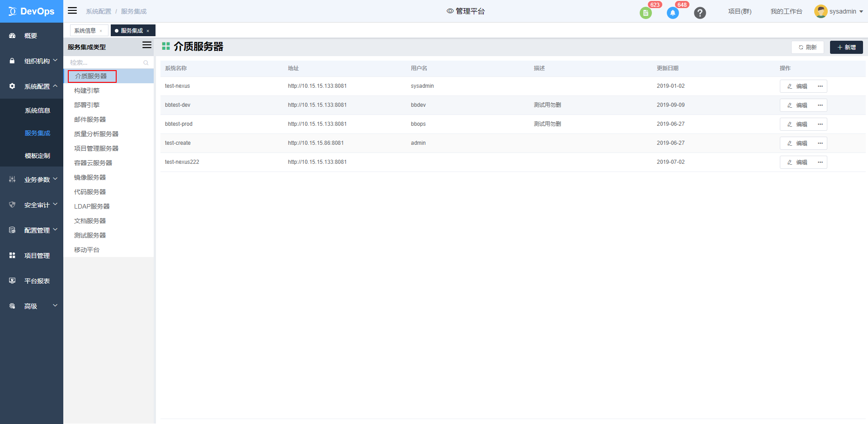Viewport: 868px width, 424px height.
Task: Expand the 高级 menu chevron
Action: click(x=55, y=305)
